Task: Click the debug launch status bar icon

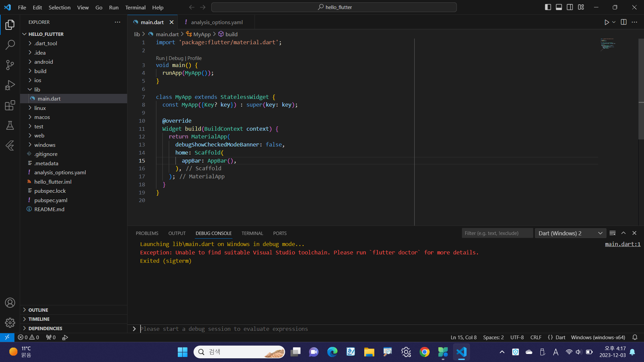Action: (x=65, y=338)
